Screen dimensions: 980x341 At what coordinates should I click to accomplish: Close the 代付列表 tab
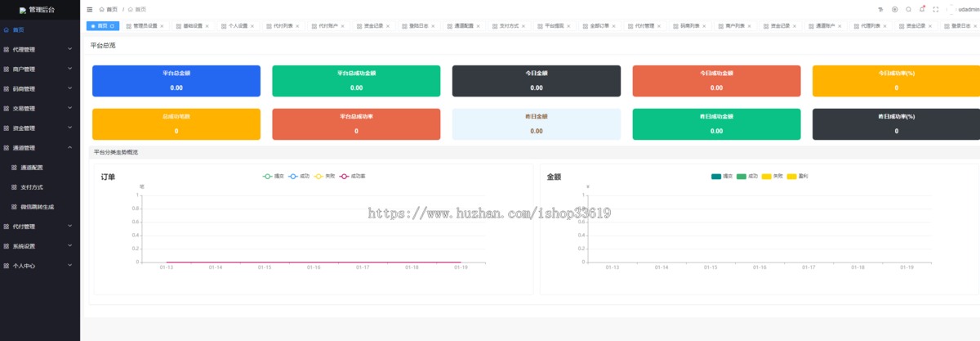click(298, 26)
